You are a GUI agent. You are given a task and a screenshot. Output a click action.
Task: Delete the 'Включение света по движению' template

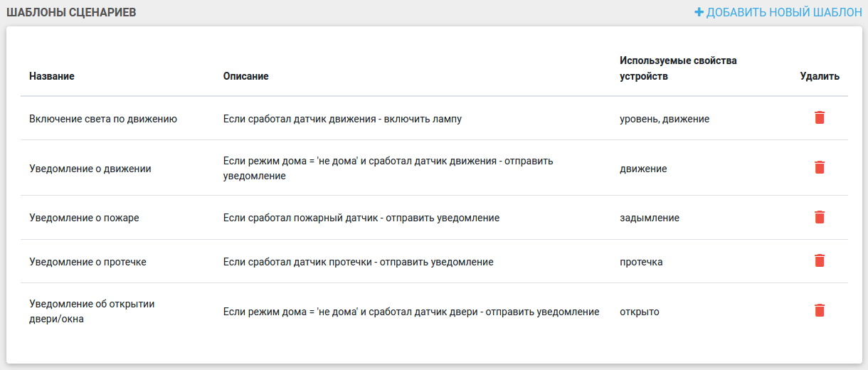(820, 118)
